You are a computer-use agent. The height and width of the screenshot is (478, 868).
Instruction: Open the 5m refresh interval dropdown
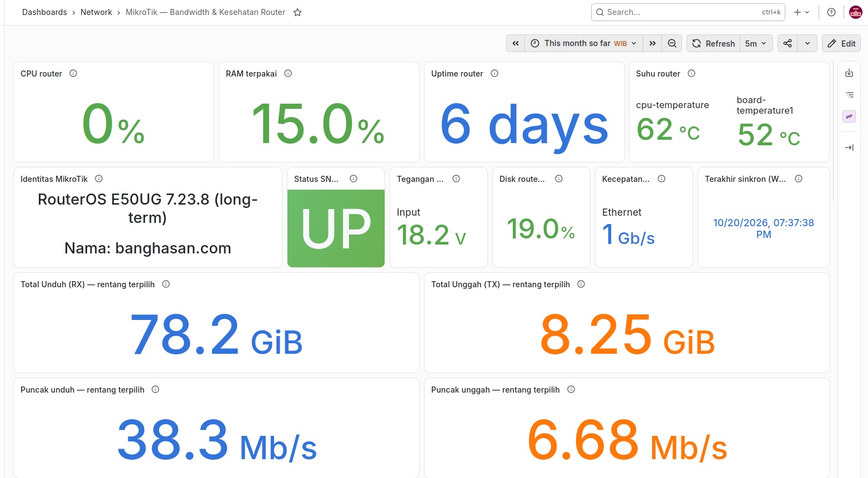click(x=756, y=43)
